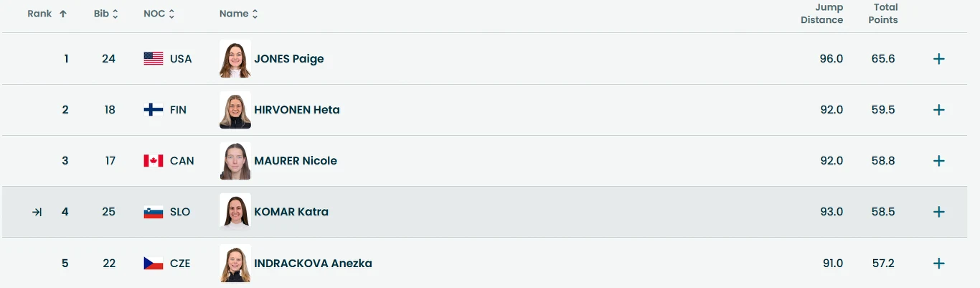Image resolution: width=980 pixels, height=288 pixels.
Task: Click the arrow icon beside rank 4
Action: click(x=37, y=212)
